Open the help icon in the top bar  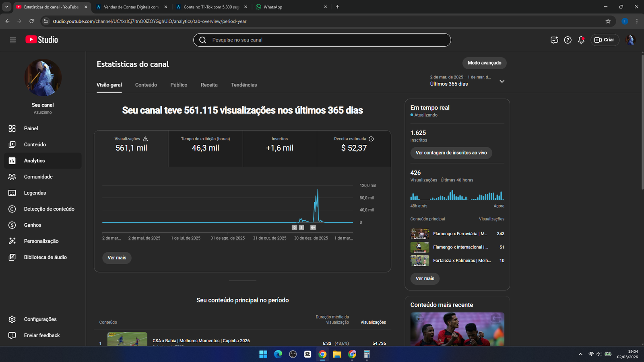click(568, 40)
